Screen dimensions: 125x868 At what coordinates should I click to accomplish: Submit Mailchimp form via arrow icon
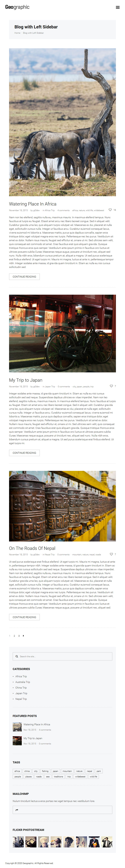click(x=17, y=810)
